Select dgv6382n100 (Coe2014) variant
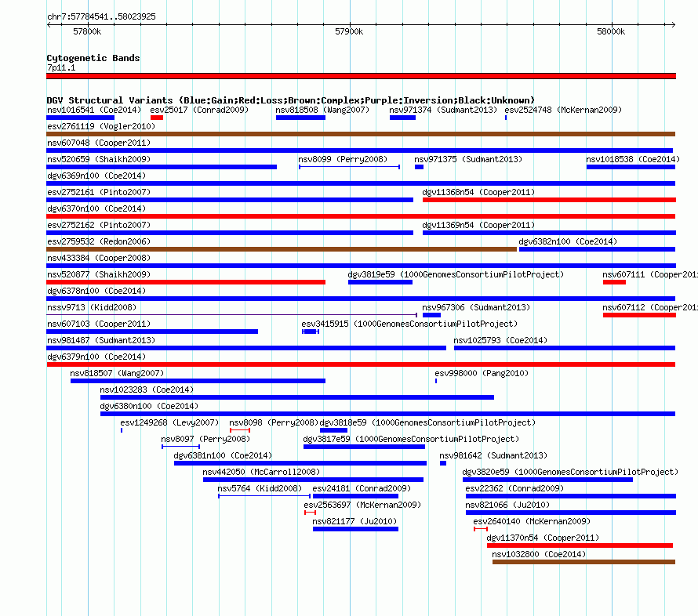 [597, 249]
